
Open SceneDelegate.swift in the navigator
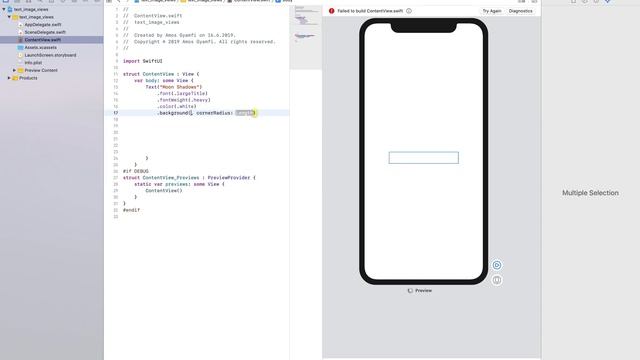45,32
